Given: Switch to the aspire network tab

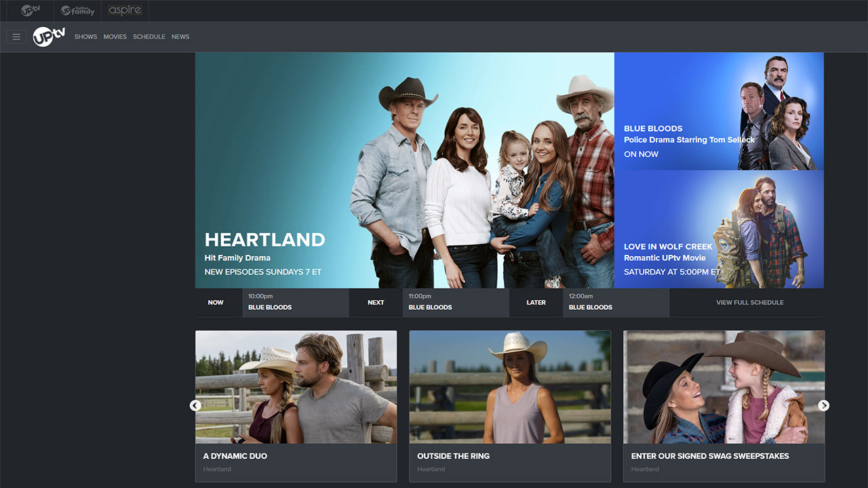Looking at the screenshot, I should point(125,10).
